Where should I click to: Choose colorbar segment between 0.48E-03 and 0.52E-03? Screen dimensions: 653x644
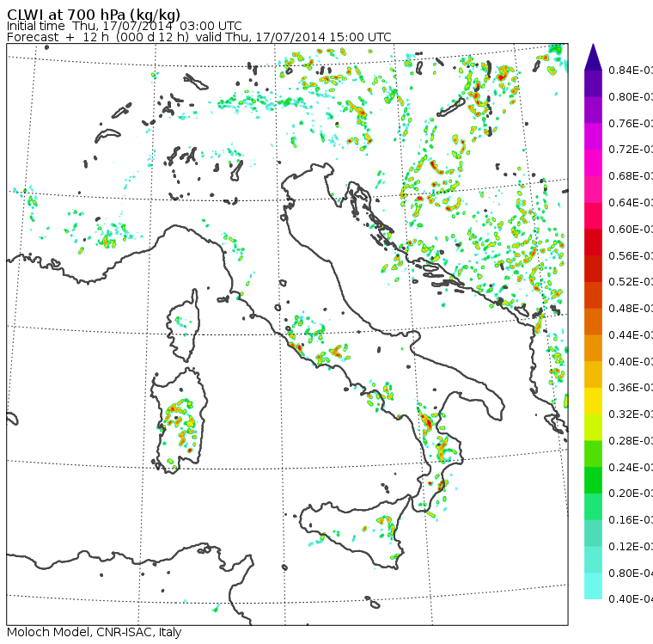coord(594,295)
